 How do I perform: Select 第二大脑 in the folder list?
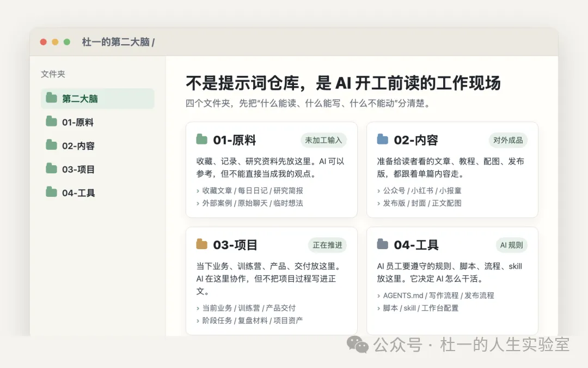(80, 99)
